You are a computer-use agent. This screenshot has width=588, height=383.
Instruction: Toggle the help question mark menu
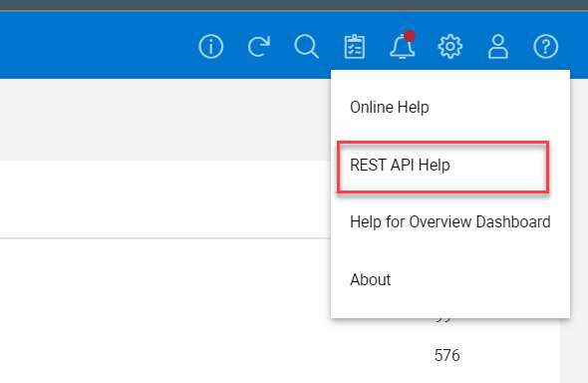click(545, 47)
